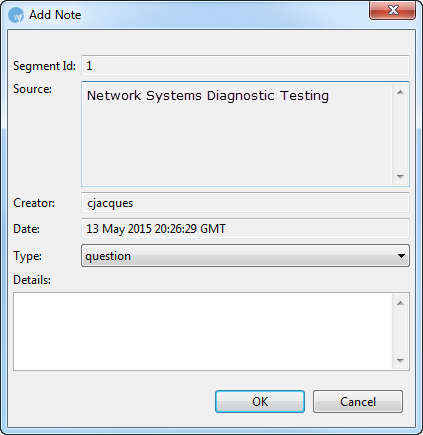Confirm the note with OK
Viewport: 423px width, 435px height.
click(260, 402)
